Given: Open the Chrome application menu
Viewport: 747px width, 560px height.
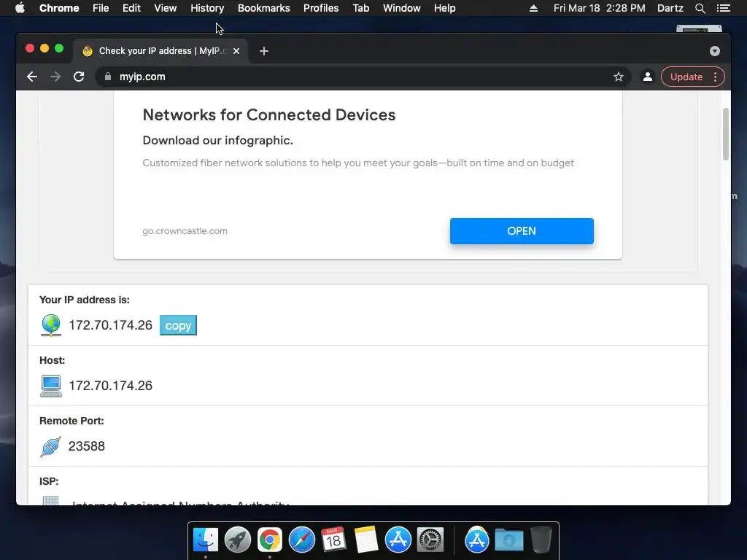Looking at the screenshot, I should tap(59, 8).
